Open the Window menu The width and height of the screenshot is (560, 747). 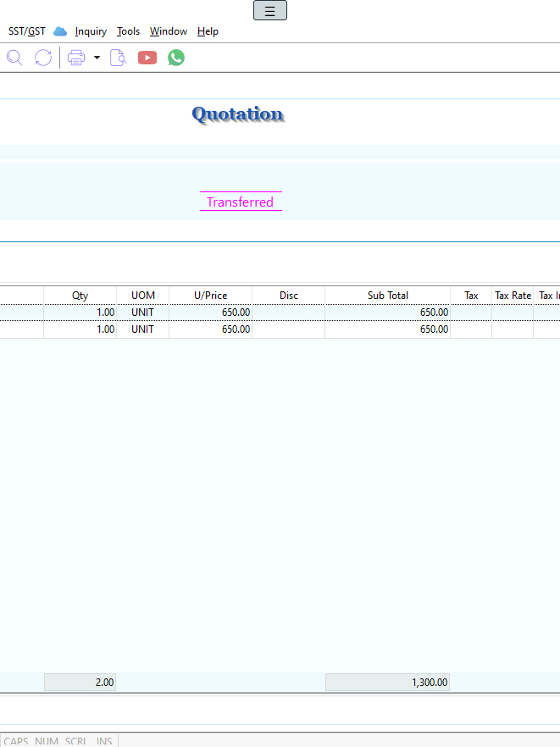pos(169,31)
